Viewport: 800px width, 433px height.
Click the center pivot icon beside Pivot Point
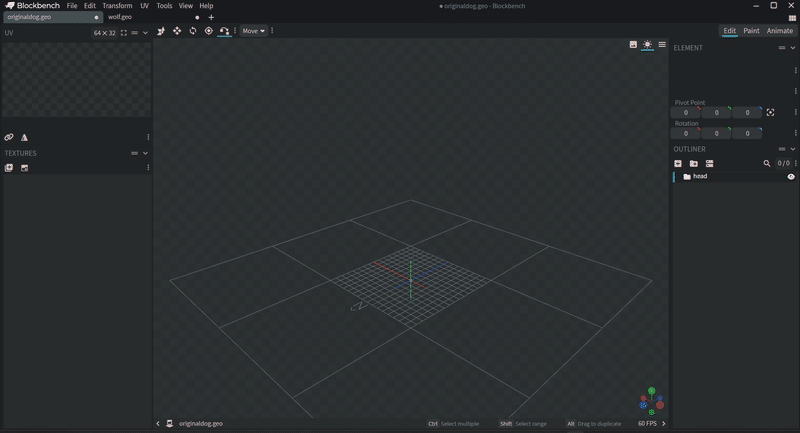pos(770,113)
